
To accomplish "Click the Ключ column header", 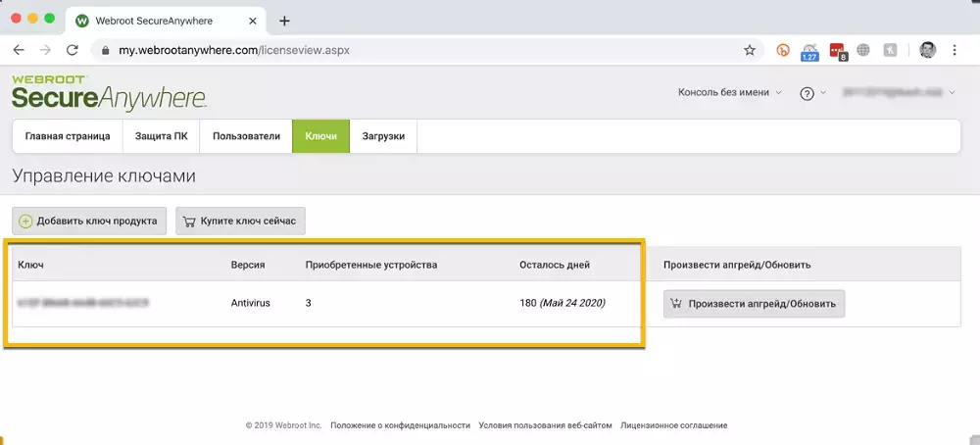I will [31, 265].
